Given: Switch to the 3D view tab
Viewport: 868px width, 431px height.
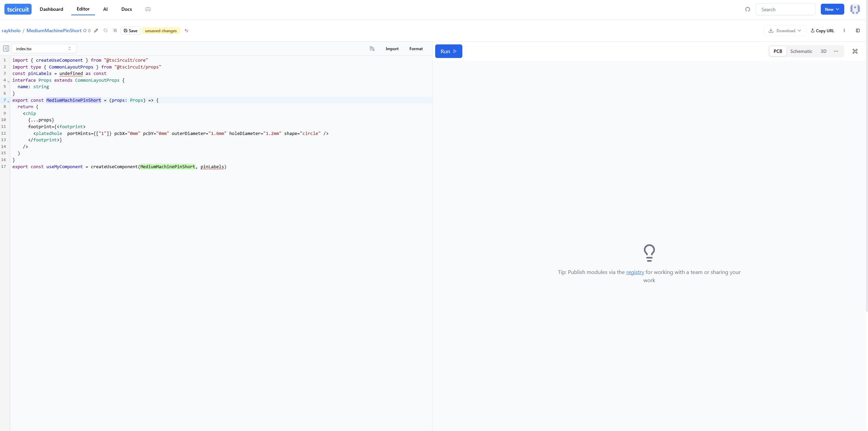Looking at the screenshot, I should pyautogui.click(x=823, y=51).
